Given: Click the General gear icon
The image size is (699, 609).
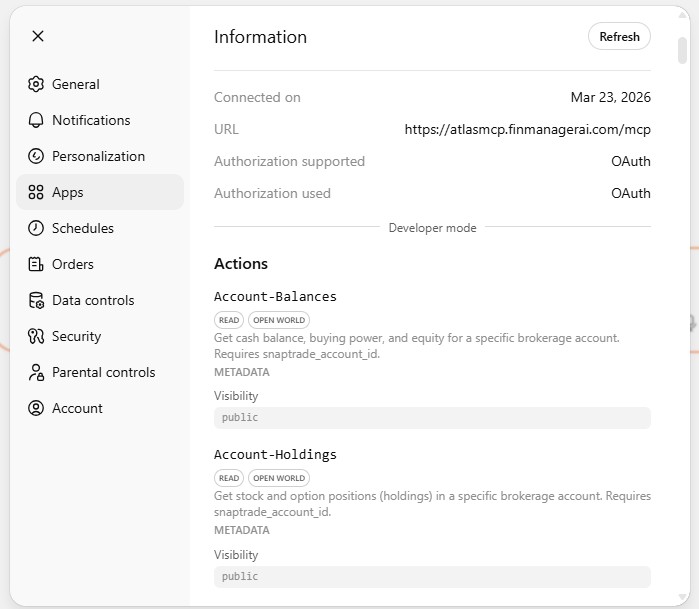Looking at the screenshot, I should (36, 84).
